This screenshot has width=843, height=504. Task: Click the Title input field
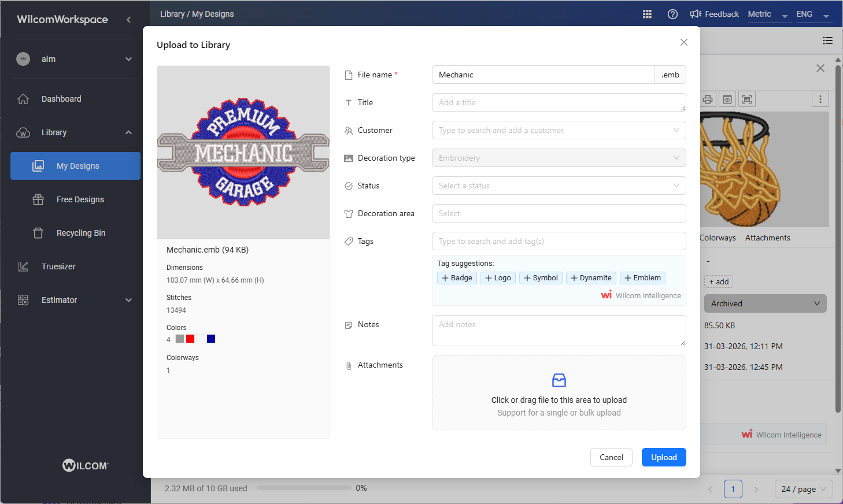(559, 102)
